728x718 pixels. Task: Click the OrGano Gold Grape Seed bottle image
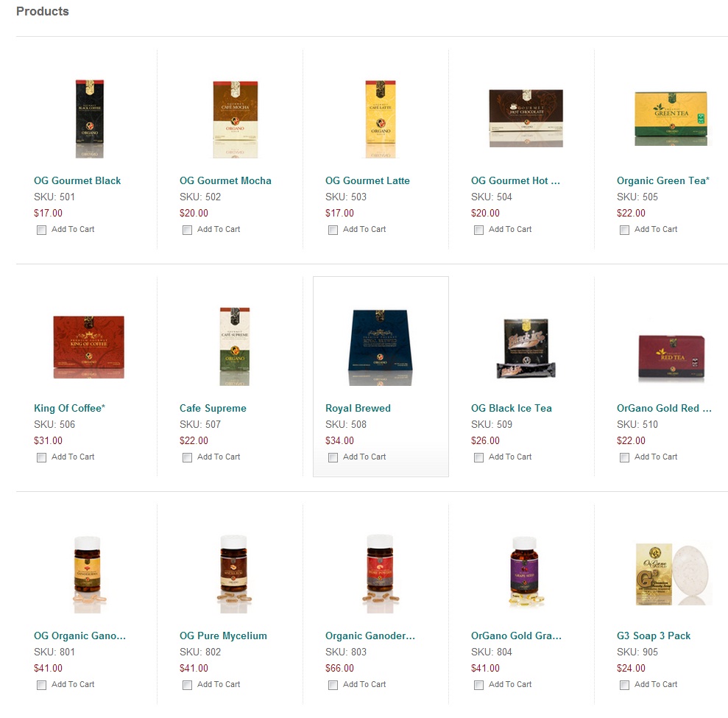point(525,571)
